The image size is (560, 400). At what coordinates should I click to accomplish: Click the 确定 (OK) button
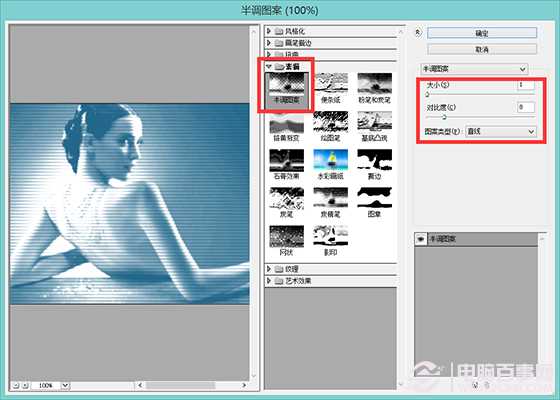pyautogui.click(x=482, y=33)
